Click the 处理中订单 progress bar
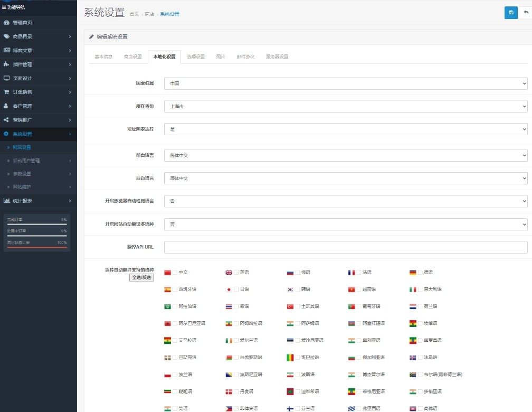The height and width of the screenshot is (412, 532). click(37, 236)
